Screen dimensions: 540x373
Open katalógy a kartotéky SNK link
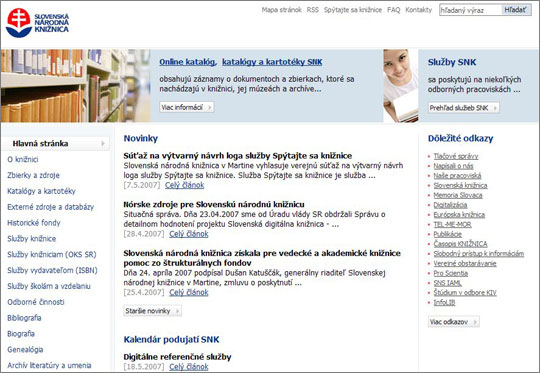pyautogui.click(x=272, y=62)
